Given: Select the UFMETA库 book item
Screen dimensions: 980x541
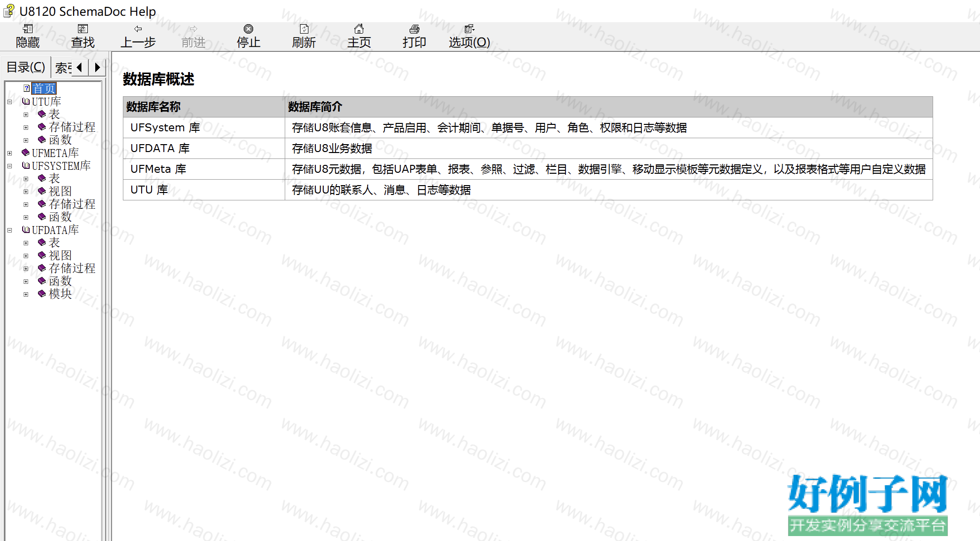Looking at the screenshot, I should click(55, 153).
